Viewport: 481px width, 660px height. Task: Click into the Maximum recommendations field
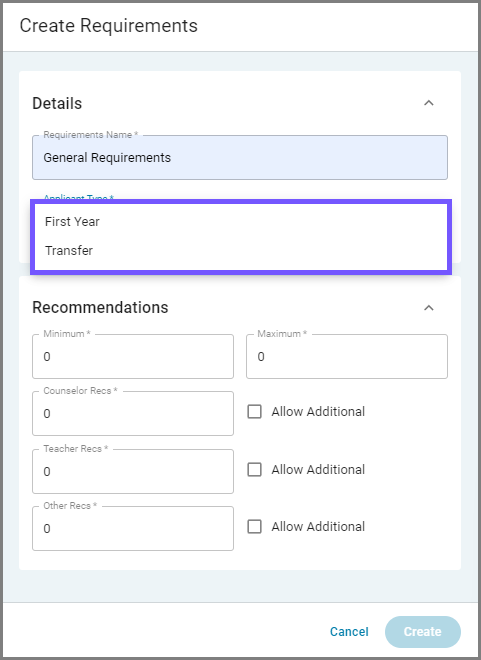[347, 357]
